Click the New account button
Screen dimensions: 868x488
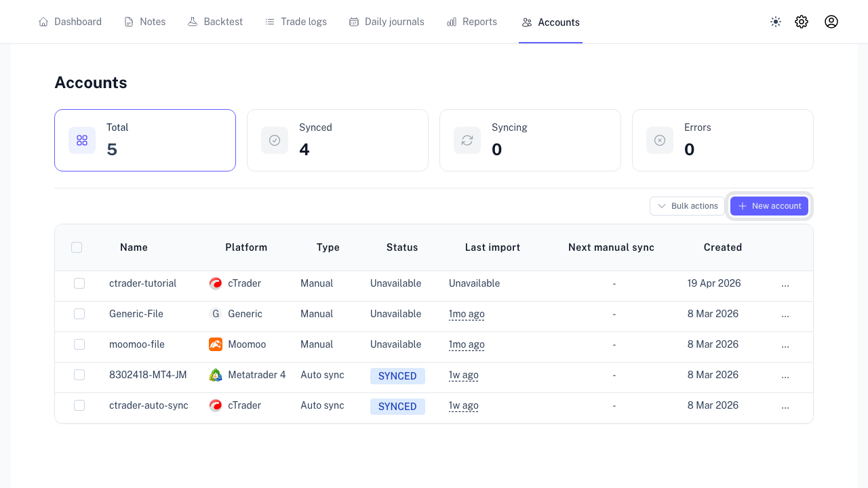(x=769, y=206)
